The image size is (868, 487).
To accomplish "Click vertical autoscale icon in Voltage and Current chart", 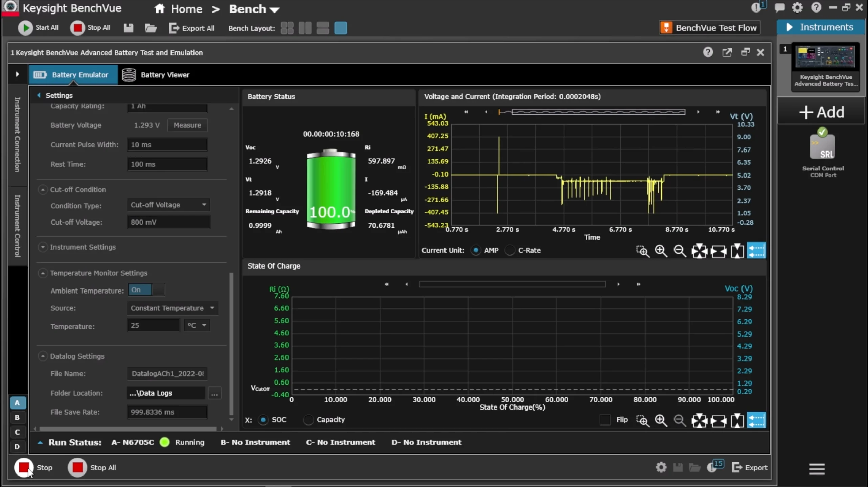I will pos(737,251).
